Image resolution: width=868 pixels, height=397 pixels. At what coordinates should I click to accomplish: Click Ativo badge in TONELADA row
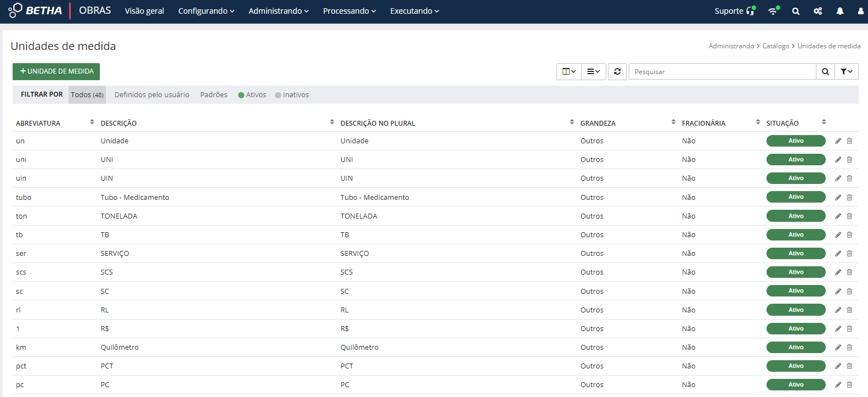point(796,216)
